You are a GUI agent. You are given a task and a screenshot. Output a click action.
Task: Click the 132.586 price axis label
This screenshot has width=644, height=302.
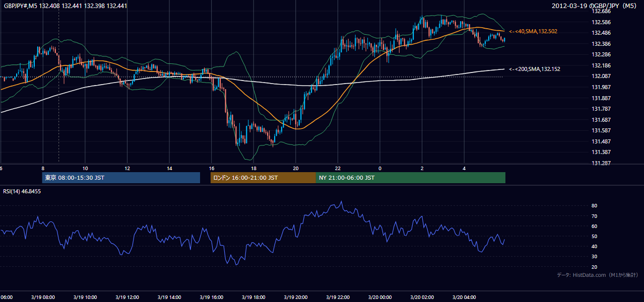(601, 22)
